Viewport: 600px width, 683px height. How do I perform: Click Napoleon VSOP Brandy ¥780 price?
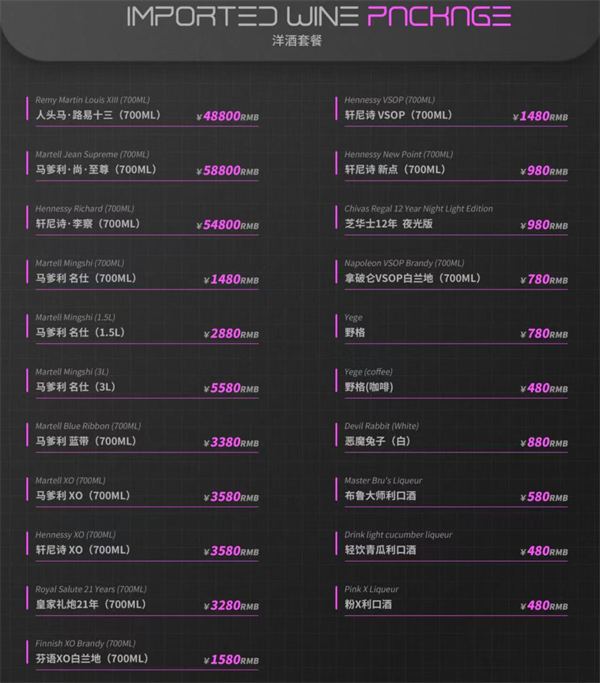[x=546, y=279]
